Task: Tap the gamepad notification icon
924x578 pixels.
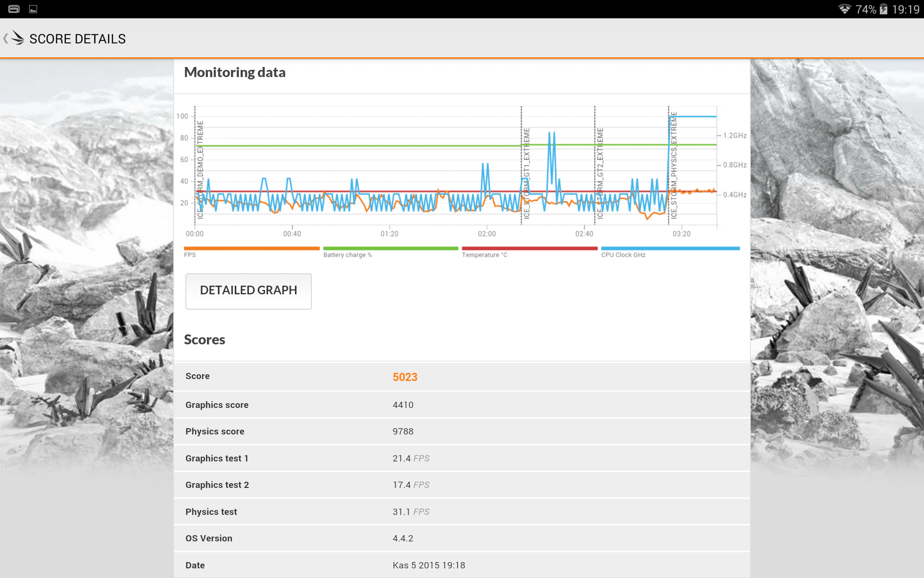Action: pyautogui.click(x=14, y=9)
